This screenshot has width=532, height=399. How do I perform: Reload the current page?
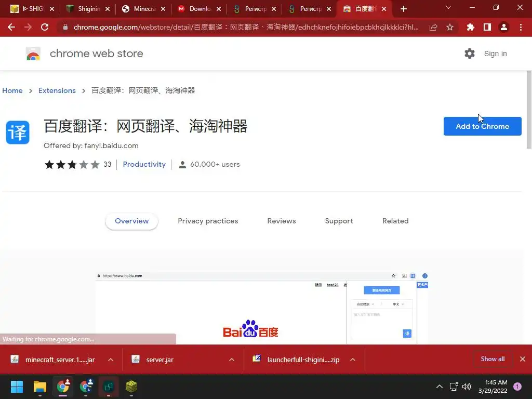click(45, 27)
